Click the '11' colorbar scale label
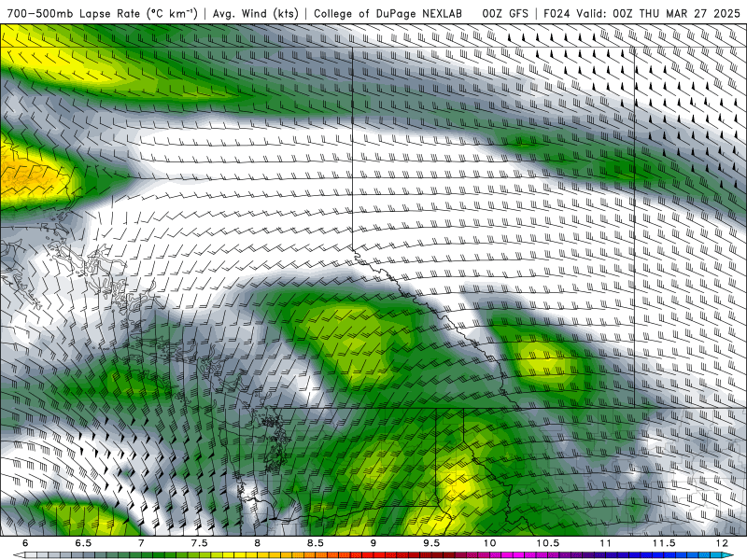The height and width of the screenshot is (560, 747). (x=605, y=543)
